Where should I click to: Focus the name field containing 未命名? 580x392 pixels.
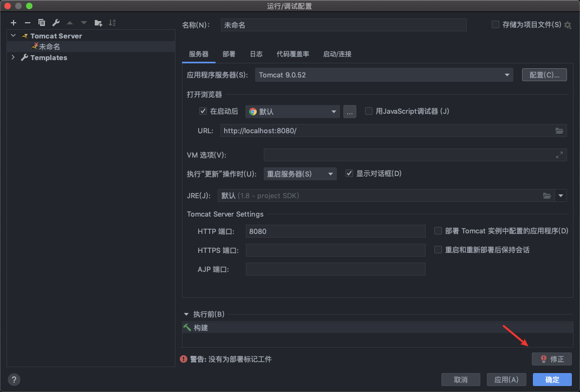coord(344,25)
